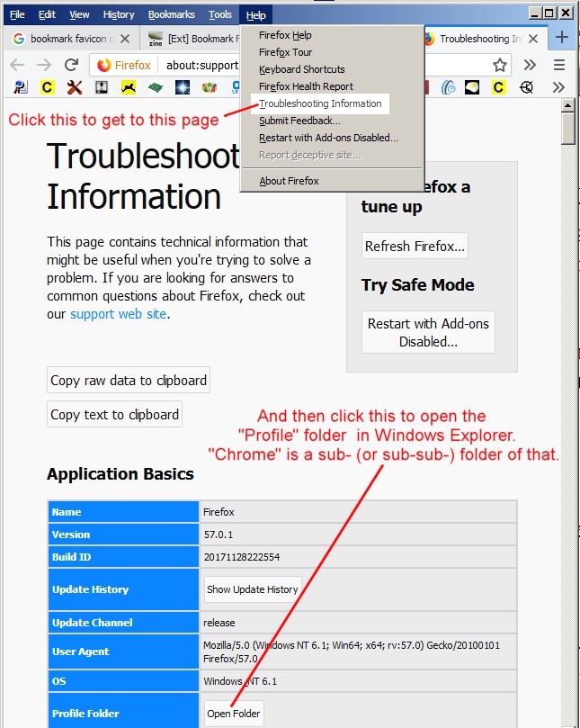The height and width of the screenshot is (728, 580).
Task: Click Restart with Add-ons Disabled… button
Action: click(x=428, y=332)
